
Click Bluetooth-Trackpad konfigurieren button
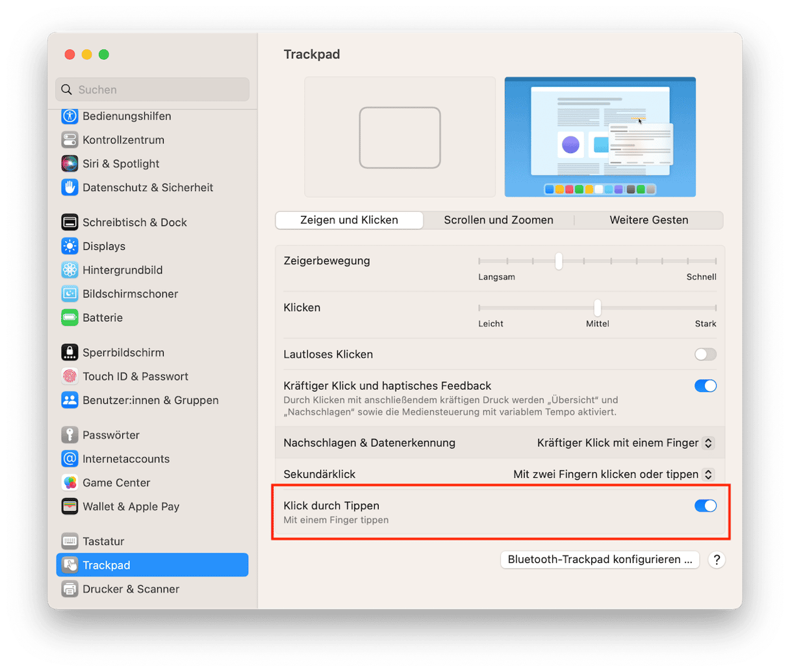point(600,560)
